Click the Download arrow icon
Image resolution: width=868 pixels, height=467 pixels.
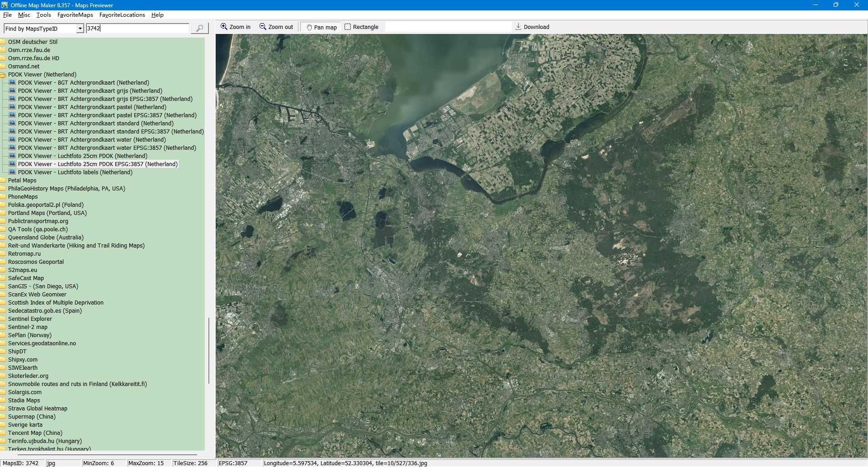click(x=519, y=27)
